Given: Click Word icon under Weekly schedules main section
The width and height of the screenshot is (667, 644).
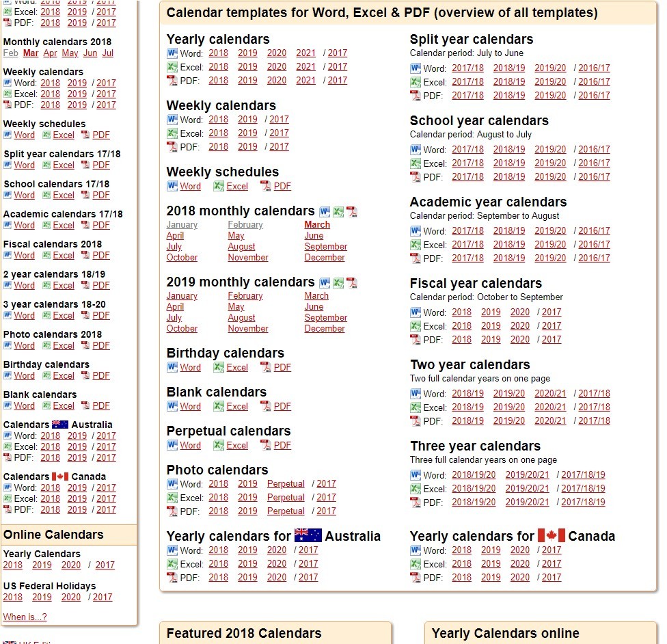Looking at the screenshot, I should (x=172, y=186).
